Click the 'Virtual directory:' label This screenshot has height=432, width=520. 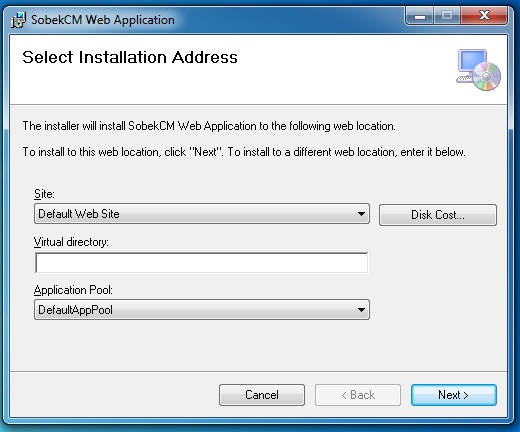coord(71,242)
